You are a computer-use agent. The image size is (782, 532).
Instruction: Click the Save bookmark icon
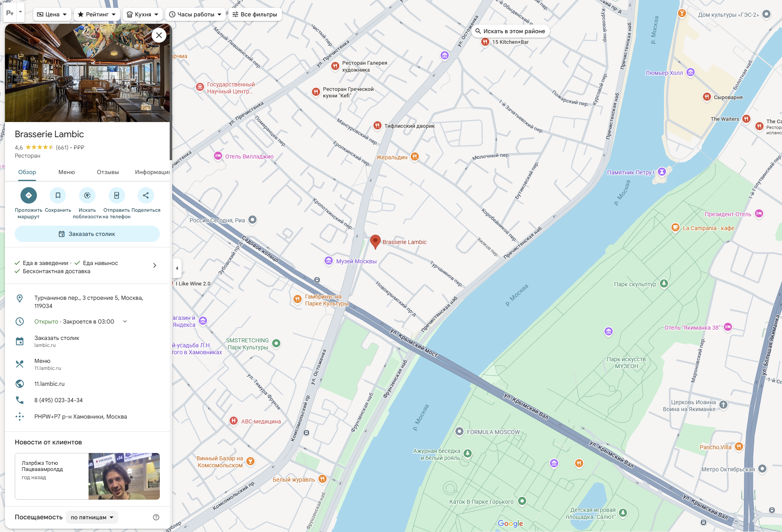point(58,195)
